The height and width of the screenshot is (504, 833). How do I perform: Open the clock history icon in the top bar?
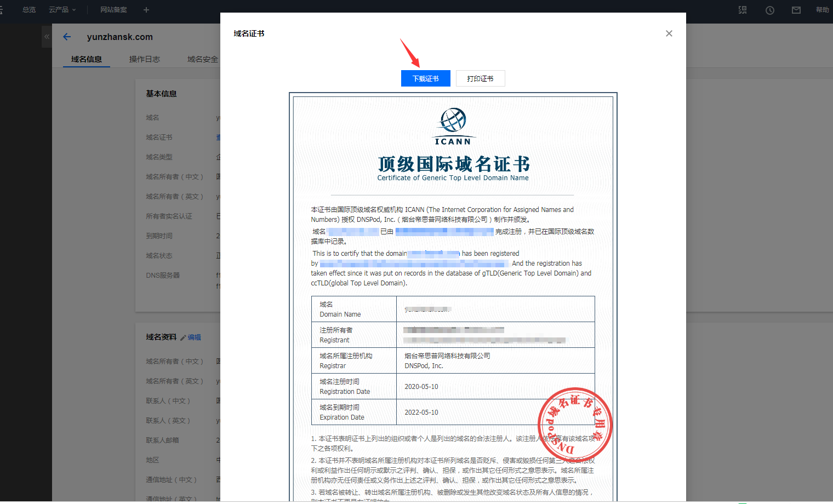pyautogui.click(x=770, y=10)
